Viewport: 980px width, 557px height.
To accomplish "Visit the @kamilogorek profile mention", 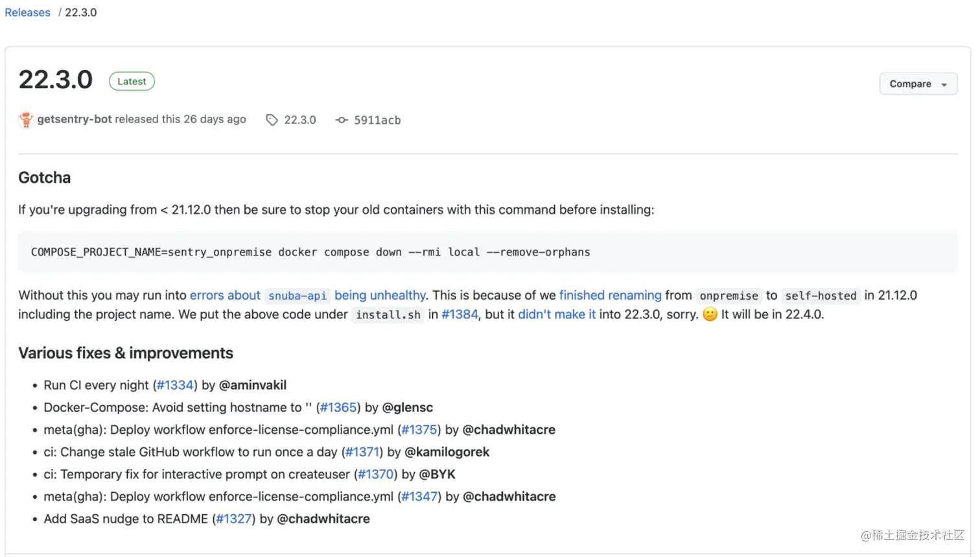I will pyautogui.click(x=447, y=452).
